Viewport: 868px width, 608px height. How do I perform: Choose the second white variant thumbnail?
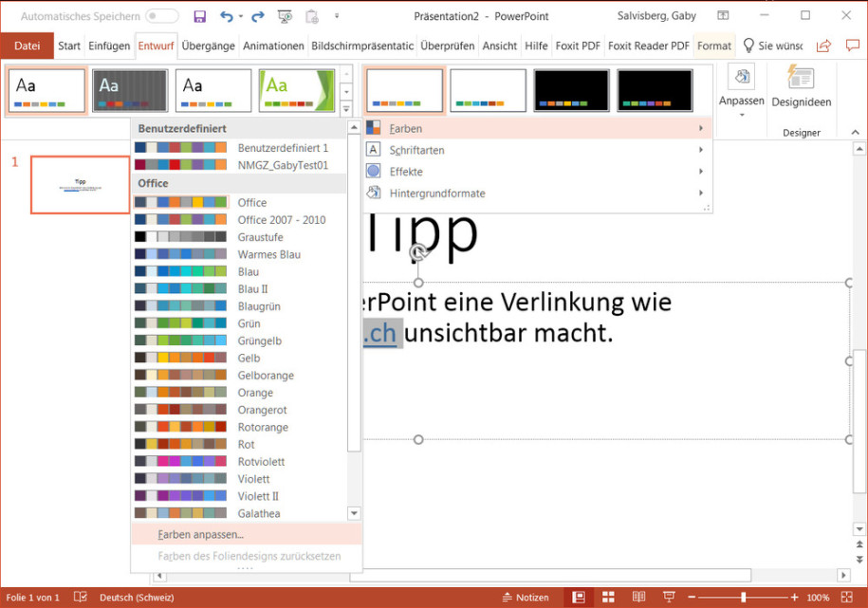pyautogui.click(x=489, y=91)
